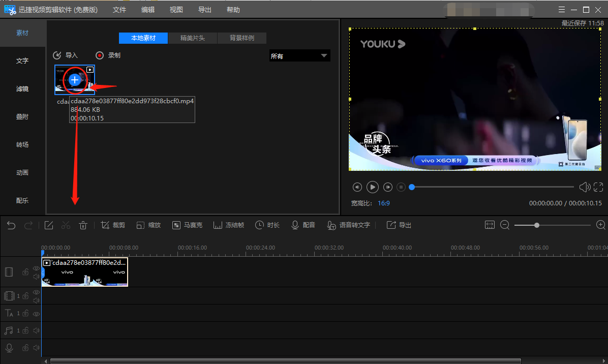
Task: Change the 16:9 aspect ratio value
Action: pyautogui.click(x=384, y=203)
